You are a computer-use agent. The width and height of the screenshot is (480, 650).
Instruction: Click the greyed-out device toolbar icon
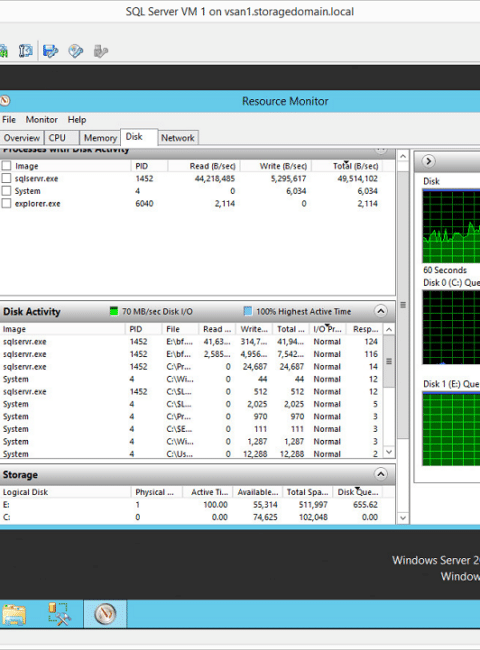(x=101, y=51)
